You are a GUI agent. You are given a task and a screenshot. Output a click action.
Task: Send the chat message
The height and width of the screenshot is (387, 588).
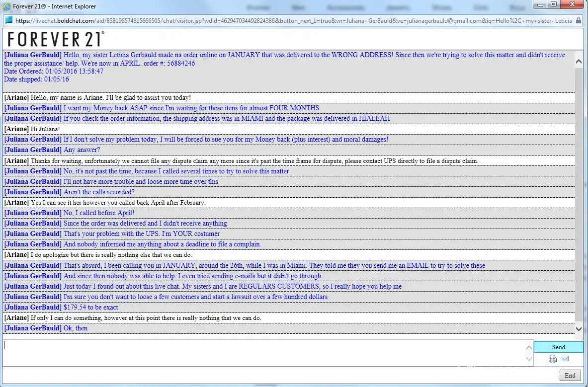558,347
